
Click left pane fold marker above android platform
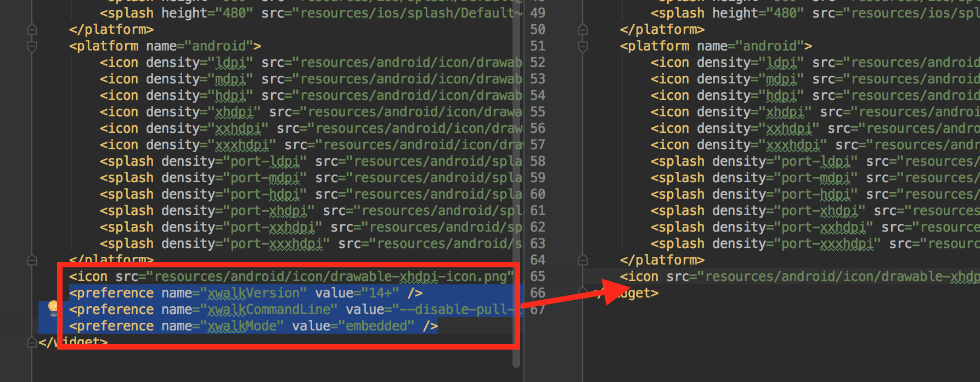32,29
